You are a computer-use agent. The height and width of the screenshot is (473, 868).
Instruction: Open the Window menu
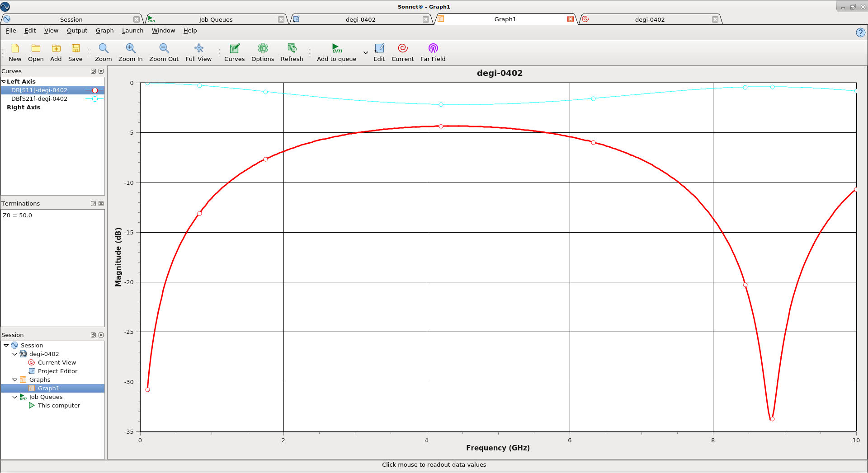tap(163, 31)
